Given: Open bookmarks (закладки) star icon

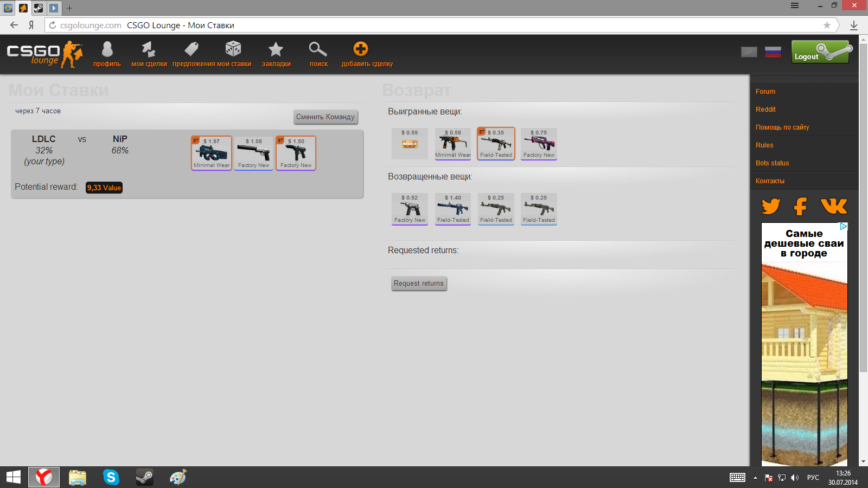Looking at the screenshot, I should click(276, 49).
